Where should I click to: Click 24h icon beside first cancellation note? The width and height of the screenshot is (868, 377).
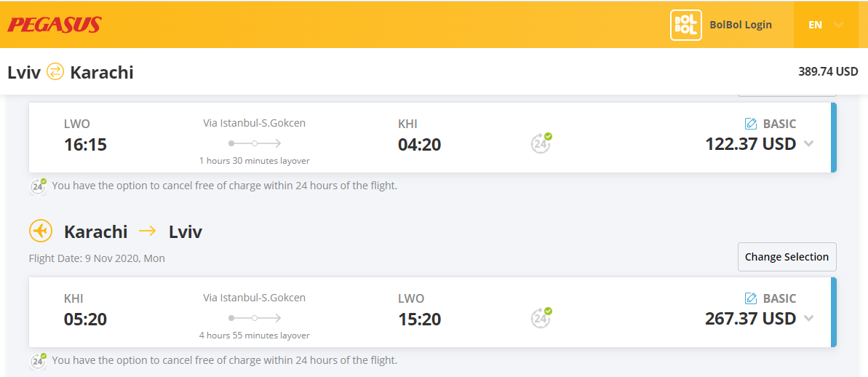tap(38, 186)
